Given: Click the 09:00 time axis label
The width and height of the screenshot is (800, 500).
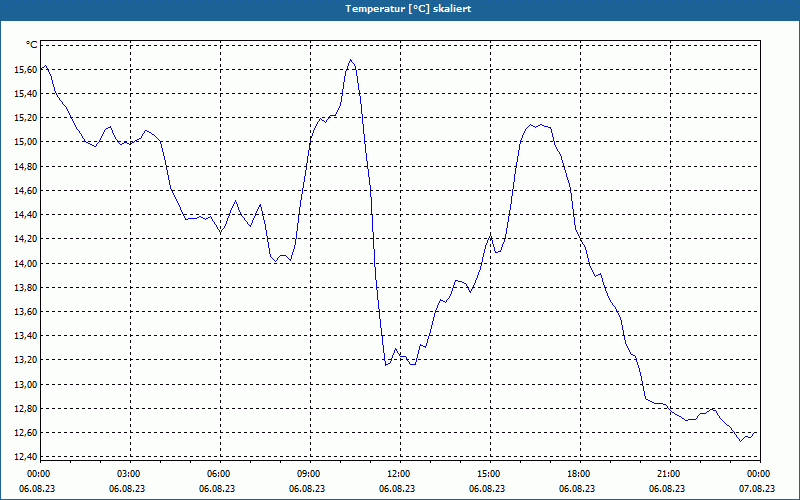Looking at the screenshot, I should 308,474.
